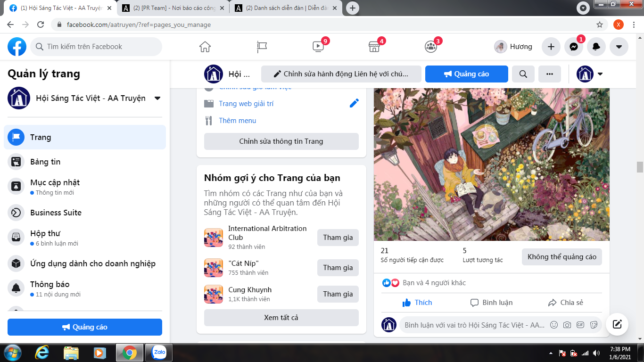This screenshot has width=644, height=362.
Task: Start a new message with compose icon
Action: click(x=617, y=324)
